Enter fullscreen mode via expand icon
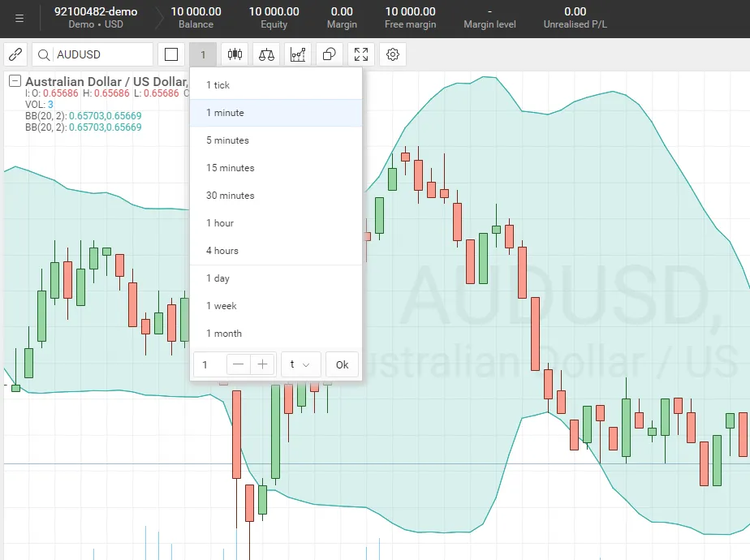 click(360, 54)
